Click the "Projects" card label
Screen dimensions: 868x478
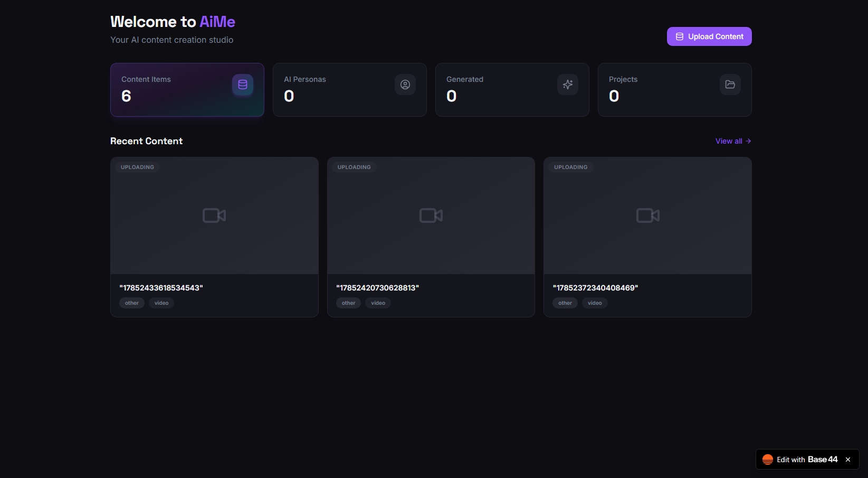(x=623, y=79)
